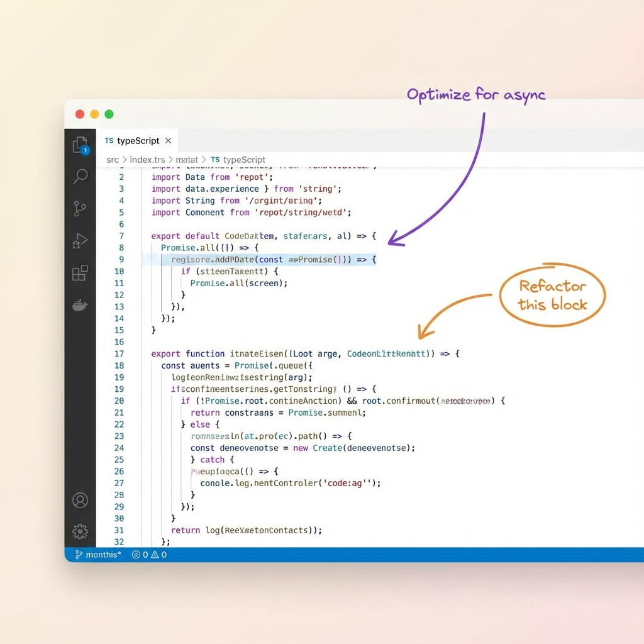Click the src breadcrumb segment
The image size is (644, 644).
(112, 160)
